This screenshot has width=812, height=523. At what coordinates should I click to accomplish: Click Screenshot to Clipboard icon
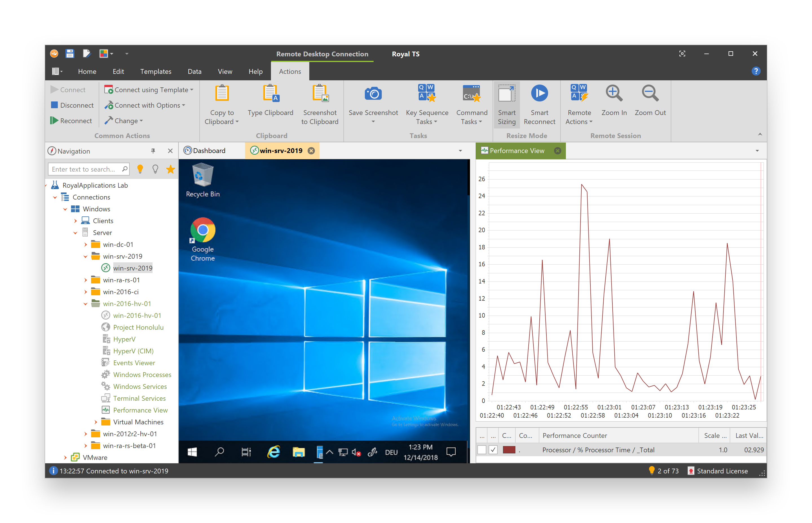tap(320, 93)
